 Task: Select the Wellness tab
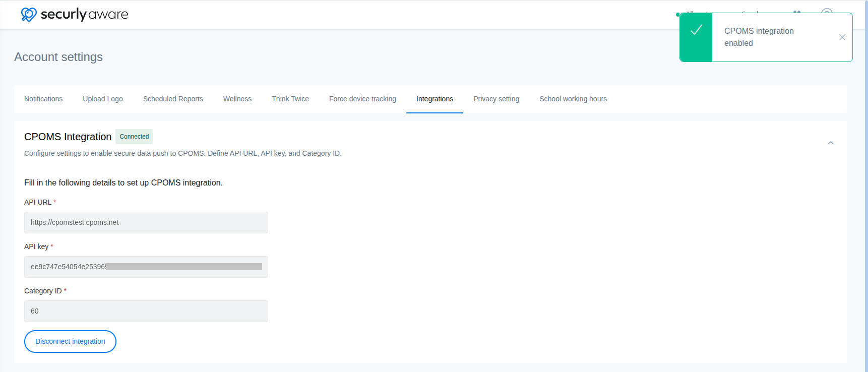click(x=237, y=99)
